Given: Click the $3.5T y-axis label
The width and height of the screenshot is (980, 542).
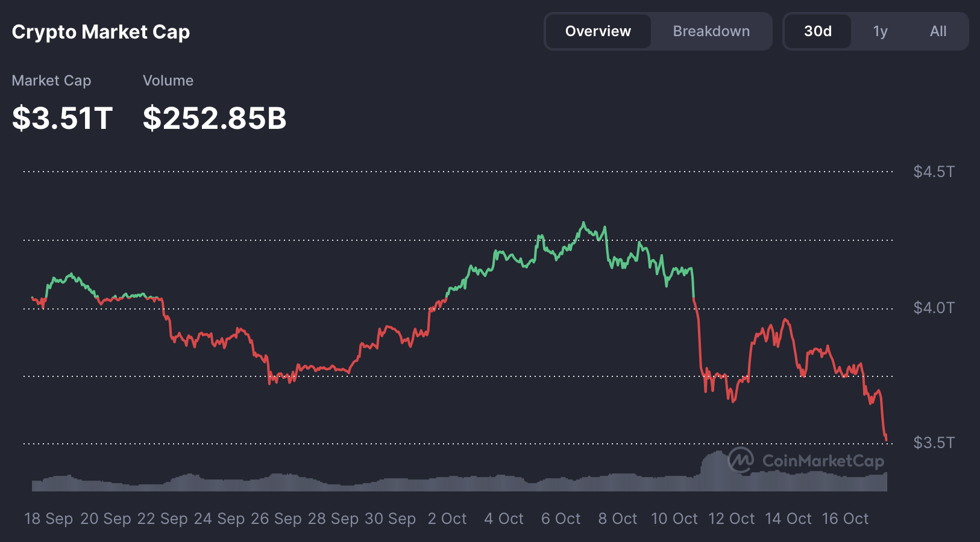Looking at the screenshot, I should pos(934,443).
